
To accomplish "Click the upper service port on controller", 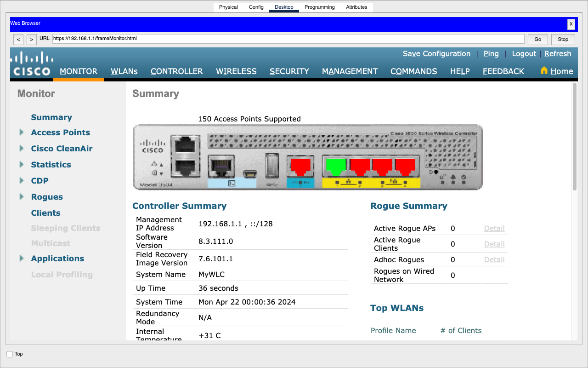I will tap(185, 145).
